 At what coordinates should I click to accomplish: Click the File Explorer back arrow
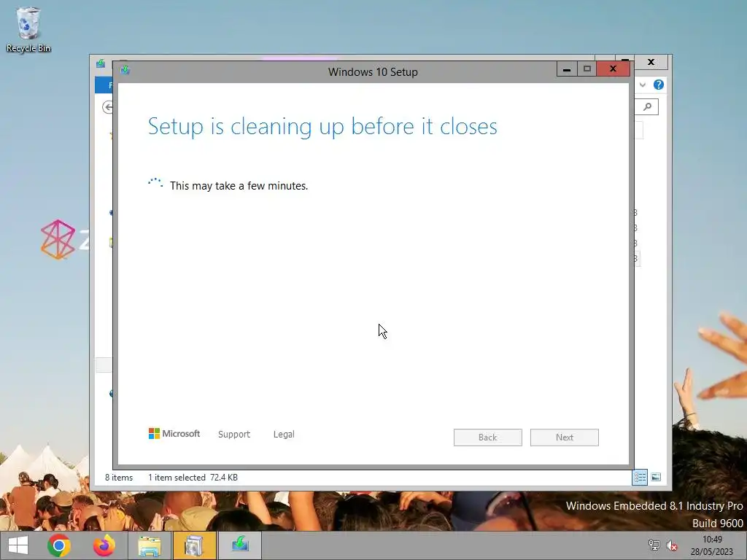pos(108,107)
